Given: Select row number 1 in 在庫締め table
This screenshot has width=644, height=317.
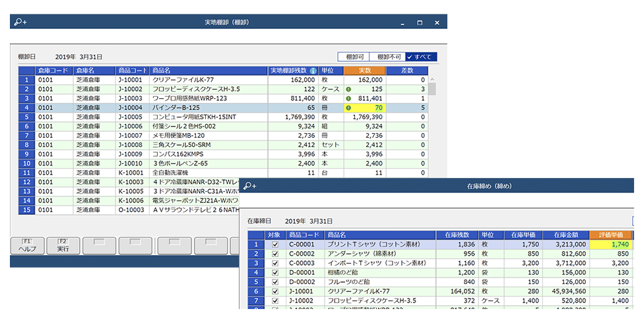Looking at the screenshot, I should (x=256, y=245).
